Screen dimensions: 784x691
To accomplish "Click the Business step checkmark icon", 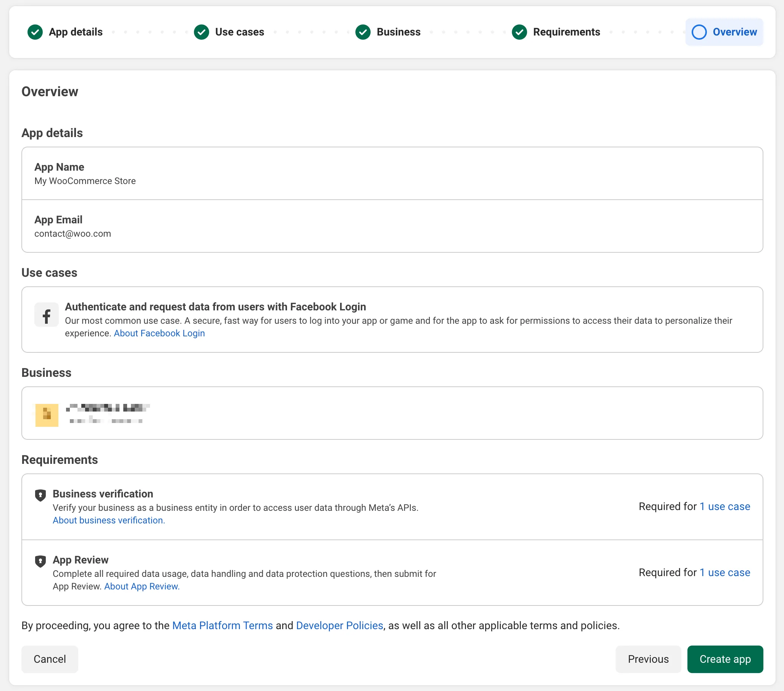I will tap(363, 32).
